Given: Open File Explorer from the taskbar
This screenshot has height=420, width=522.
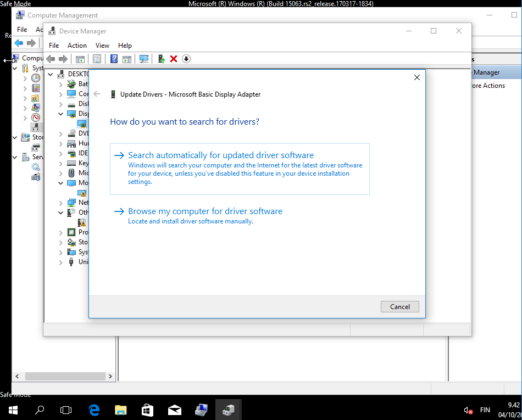Looking at the screenshot, I should (120, 410).
